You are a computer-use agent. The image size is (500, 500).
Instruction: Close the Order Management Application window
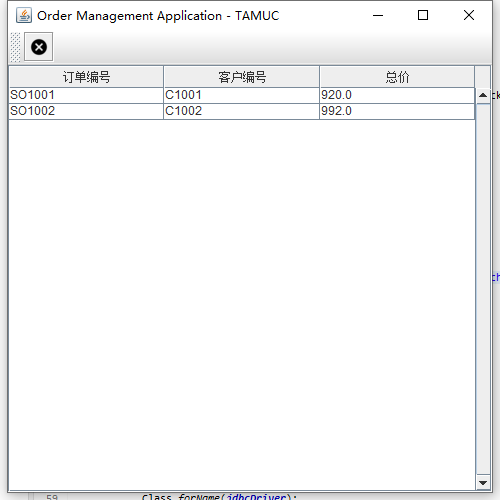pyautogui.click(x=469, y=15)
